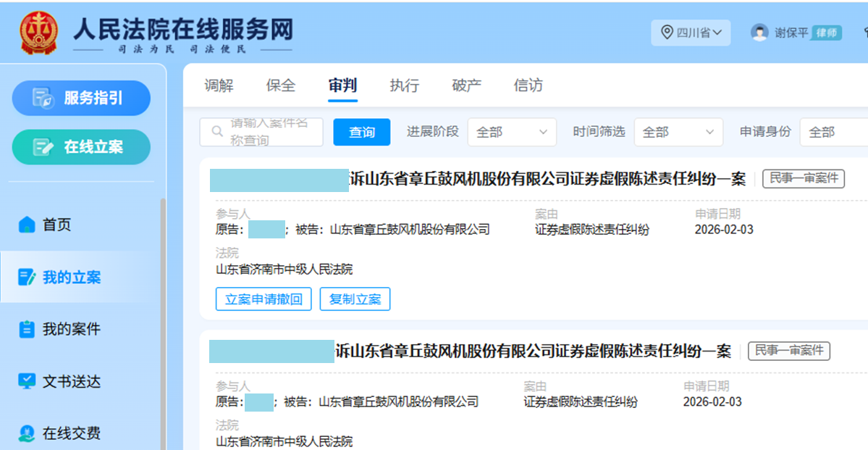Viewport: 868px width, 450px height.
Task: Click first case's 申请日期 2026-02-03
Action: coord(724,230)
